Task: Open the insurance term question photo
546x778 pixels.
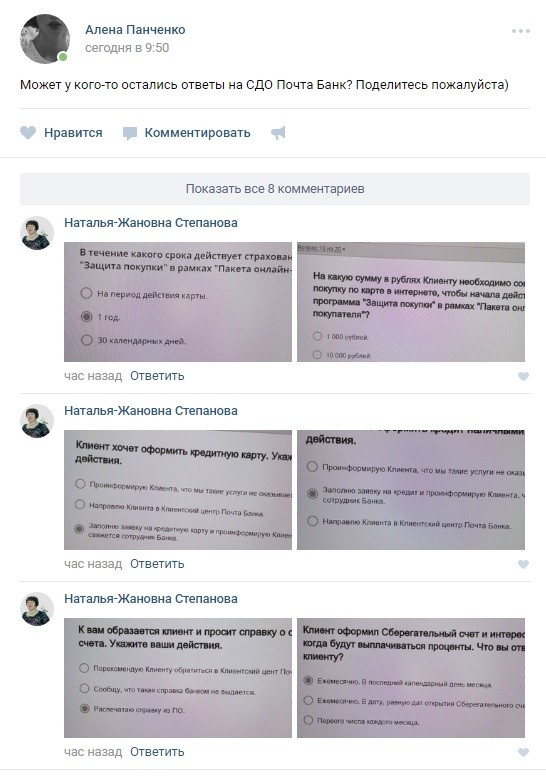Action: (178, 302)
